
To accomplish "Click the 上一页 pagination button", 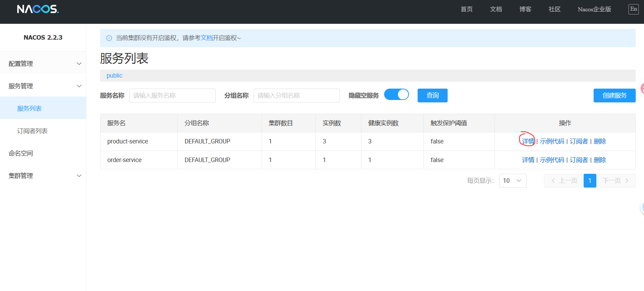I will pyautogui.click(x=563, y=181).
